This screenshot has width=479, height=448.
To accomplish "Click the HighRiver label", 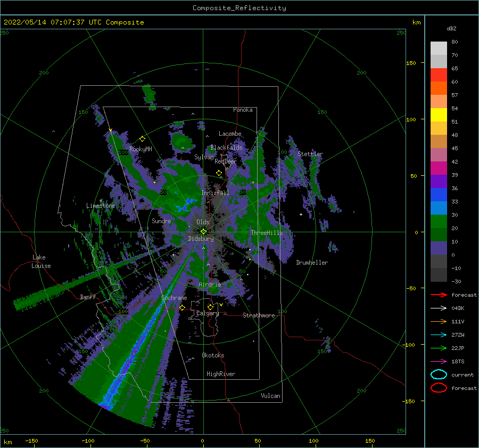I will pos(221,374).
